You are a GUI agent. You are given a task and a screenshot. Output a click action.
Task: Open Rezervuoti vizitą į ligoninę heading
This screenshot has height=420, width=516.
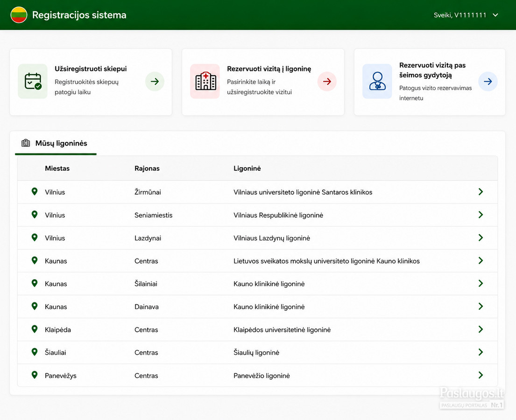click(x=269, y=69)
